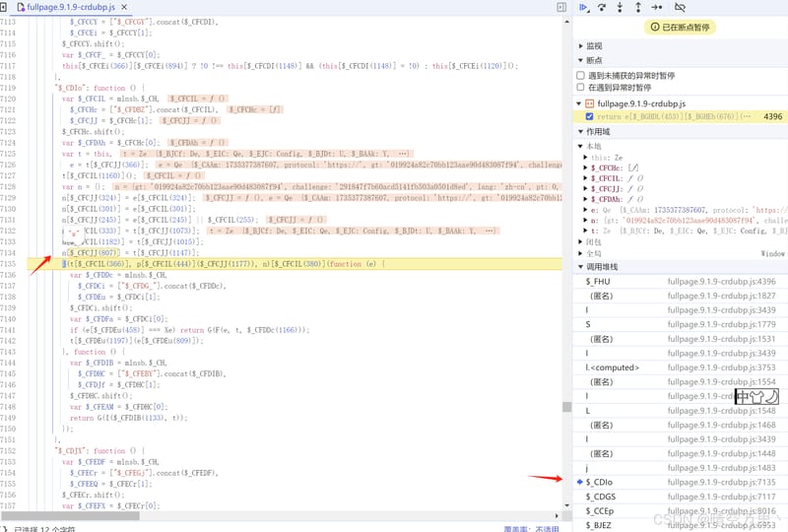
Task: Click the 覆盖率 coverage link in status bar
Action: click(x=531, y=529)
